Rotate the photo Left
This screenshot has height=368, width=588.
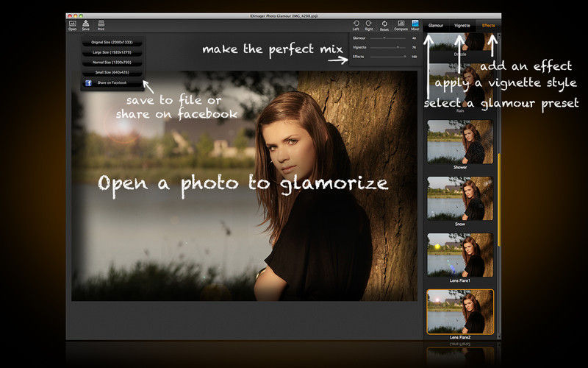(x=356, y=26)
